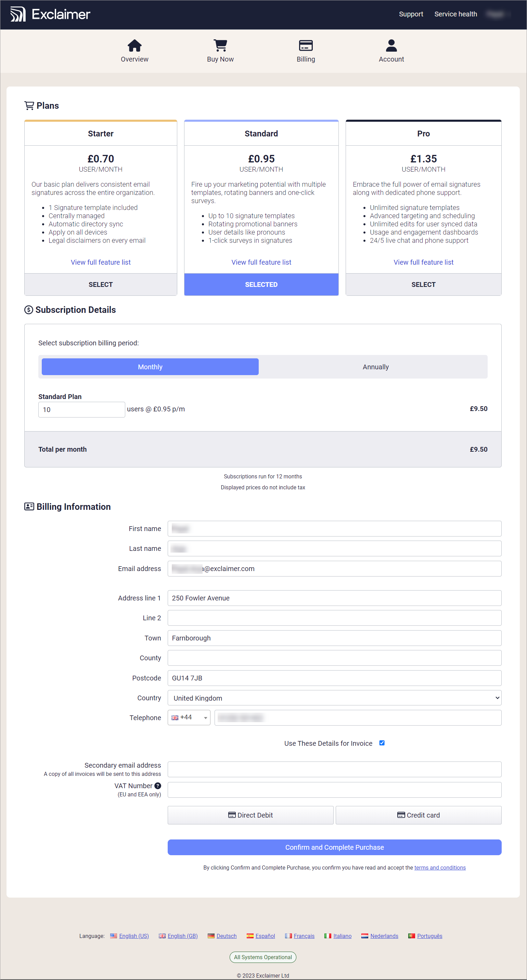Screen dimensions: 527x980
Task: Open the terms and conditions link
Action: click(439, 868)
